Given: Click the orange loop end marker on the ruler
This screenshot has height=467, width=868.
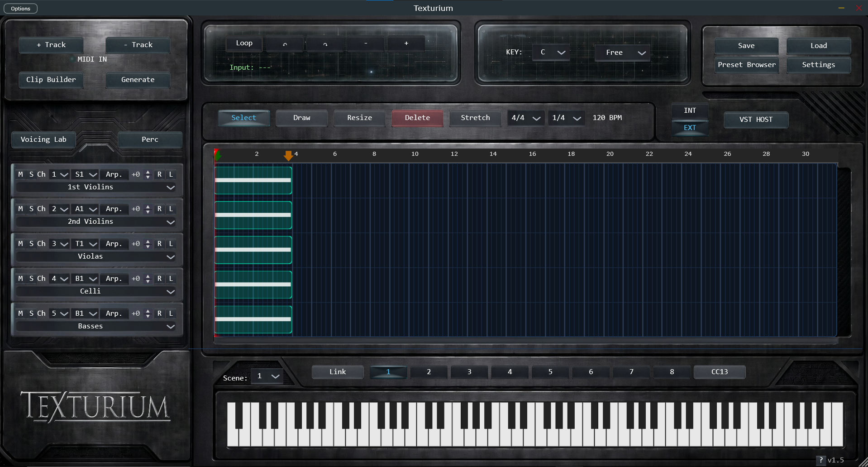Looking at the screenshot, I should 288,156.
